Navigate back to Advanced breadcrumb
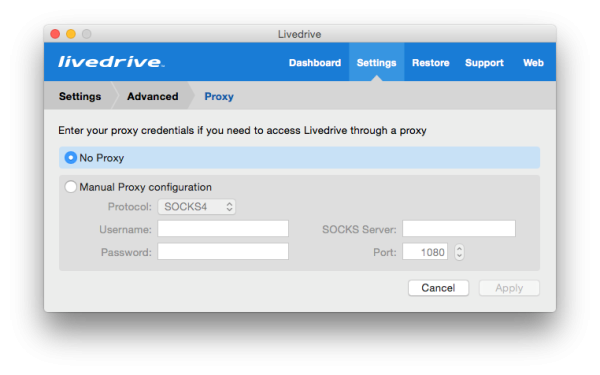The image size is (600, 375). (153, 96)
